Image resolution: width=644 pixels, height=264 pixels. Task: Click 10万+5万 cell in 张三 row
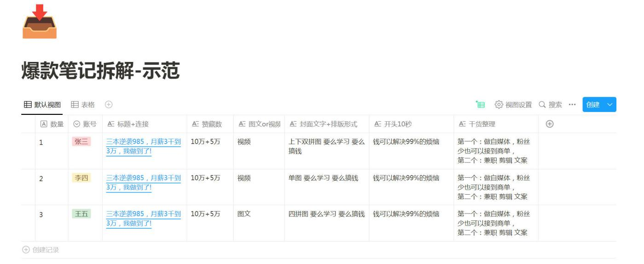(210, 151)
